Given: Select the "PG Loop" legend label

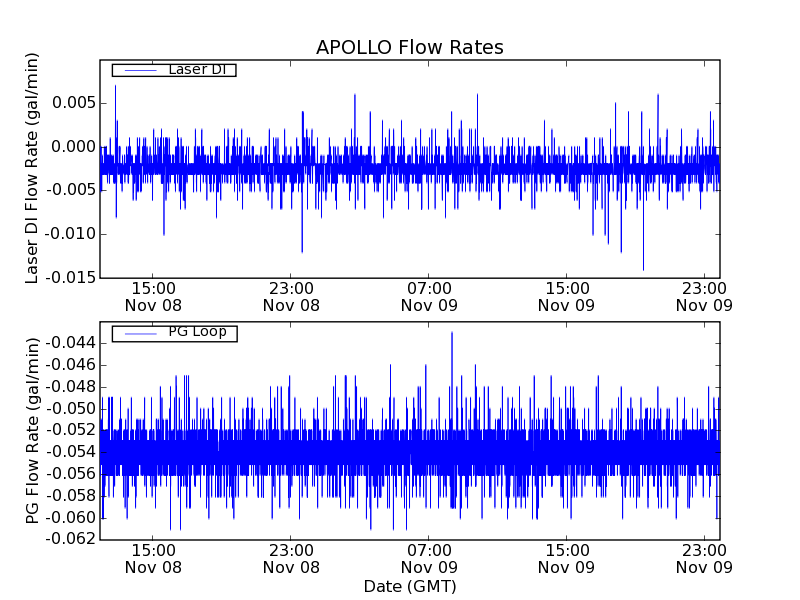Looking at the screenshot, I should (x=197, y=332).
